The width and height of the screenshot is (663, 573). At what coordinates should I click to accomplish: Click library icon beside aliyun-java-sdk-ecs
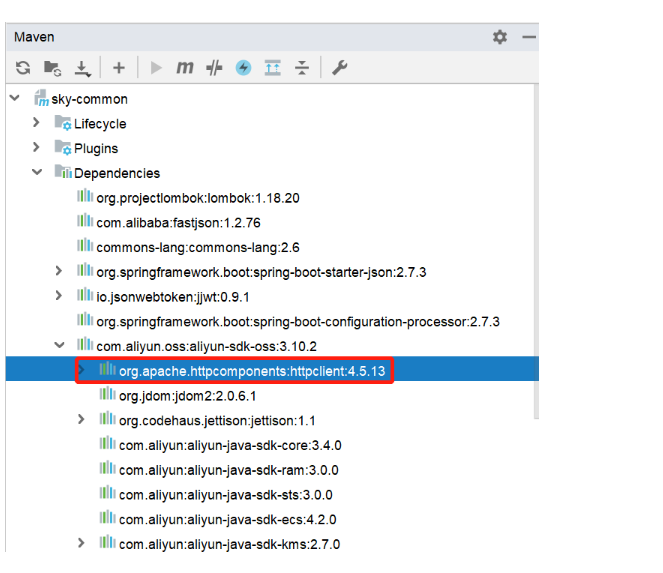point(107,517)
